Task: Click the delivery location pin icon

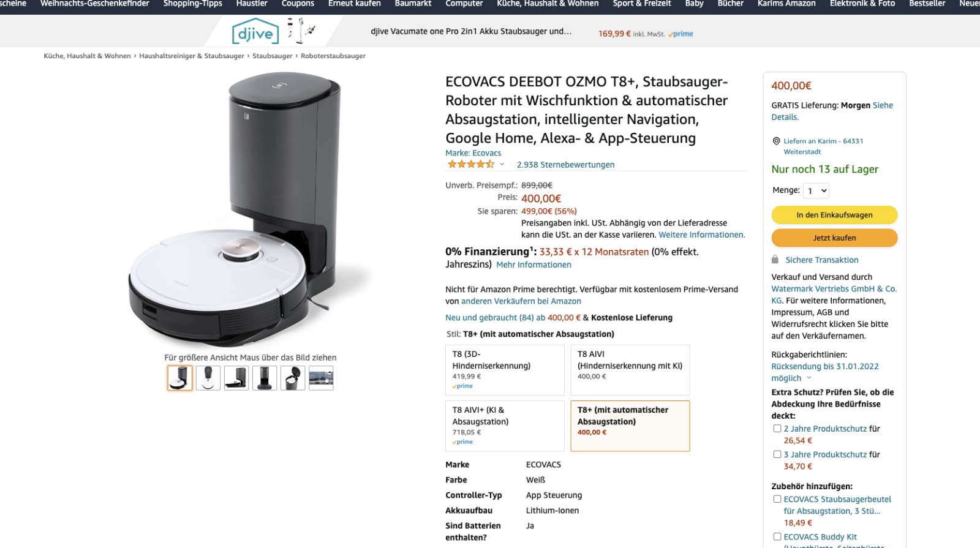Action: pos(776,141)
